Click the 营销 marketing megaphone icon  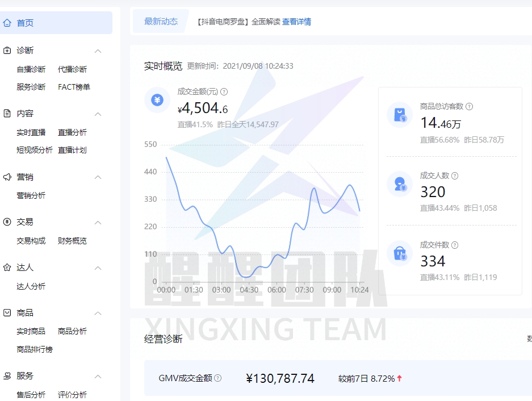[x=6, y=177]
